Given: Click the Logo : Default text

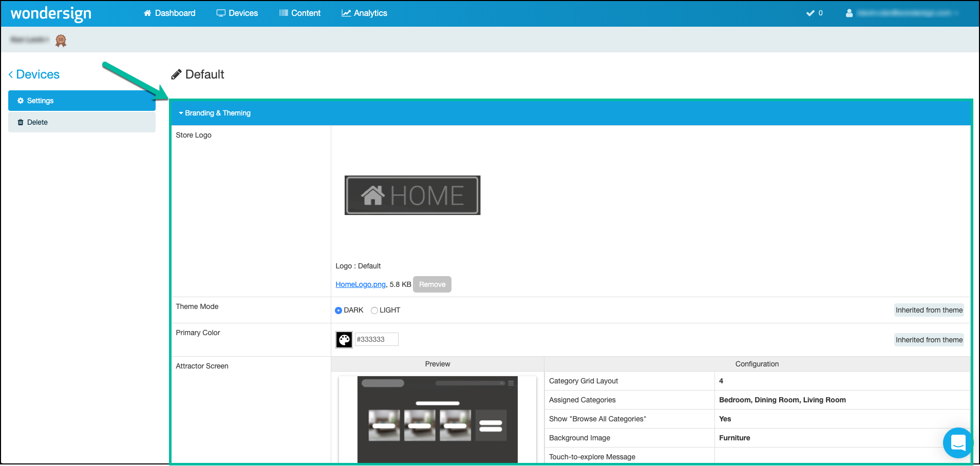Looking at the screenshot, I should pos(358,266).
